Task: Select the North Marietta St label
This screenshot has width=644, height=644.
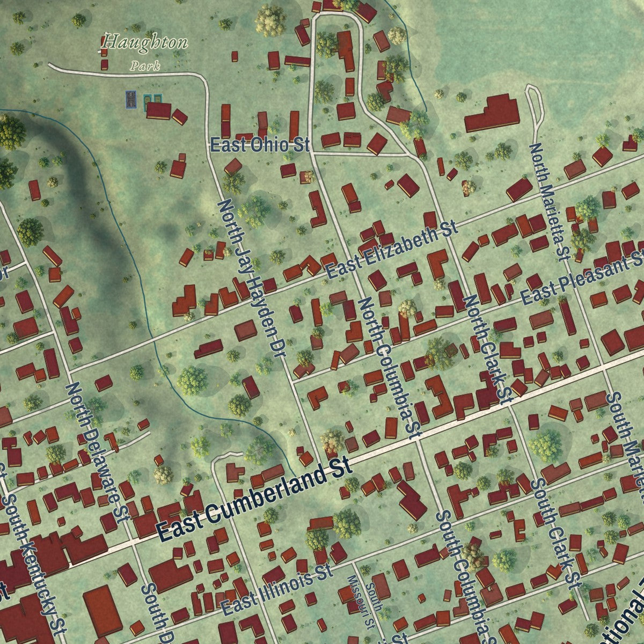Action: coord(549,201)
